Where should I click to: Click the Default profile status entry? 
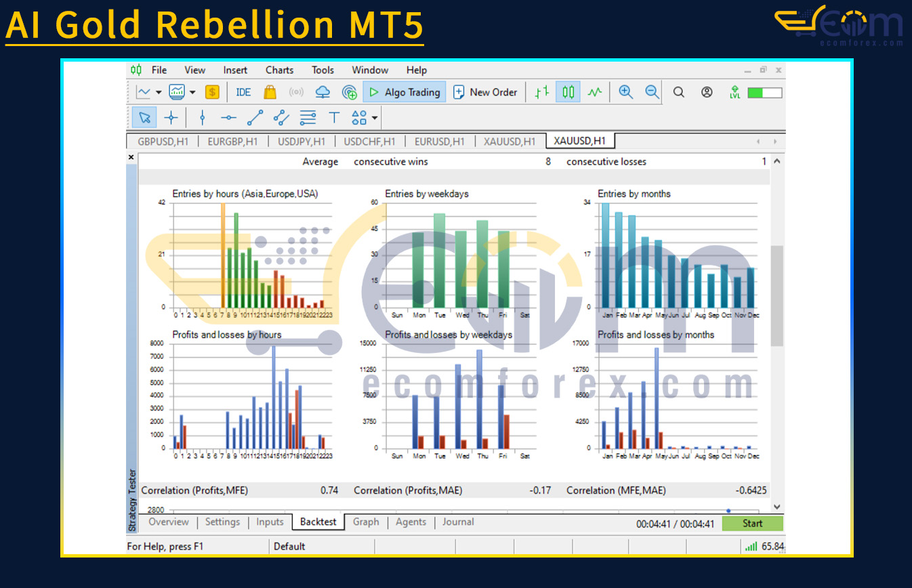pos(289,546)
